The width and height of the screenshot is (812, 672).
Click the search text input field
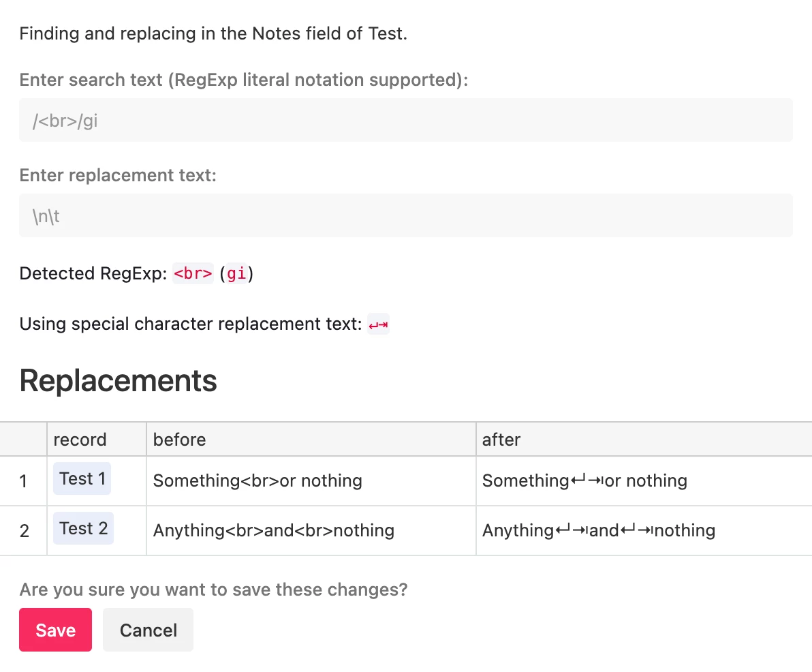point(405,121)
